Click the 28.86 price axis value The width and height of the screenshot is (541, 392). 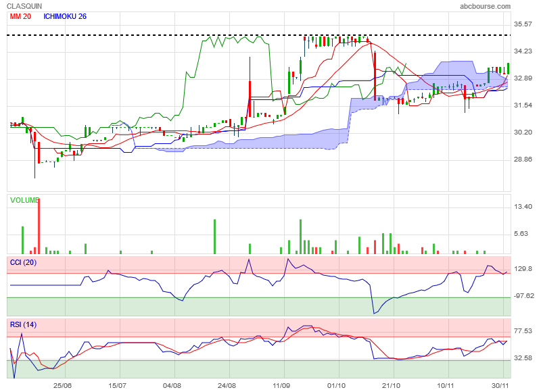coord(523,160)
